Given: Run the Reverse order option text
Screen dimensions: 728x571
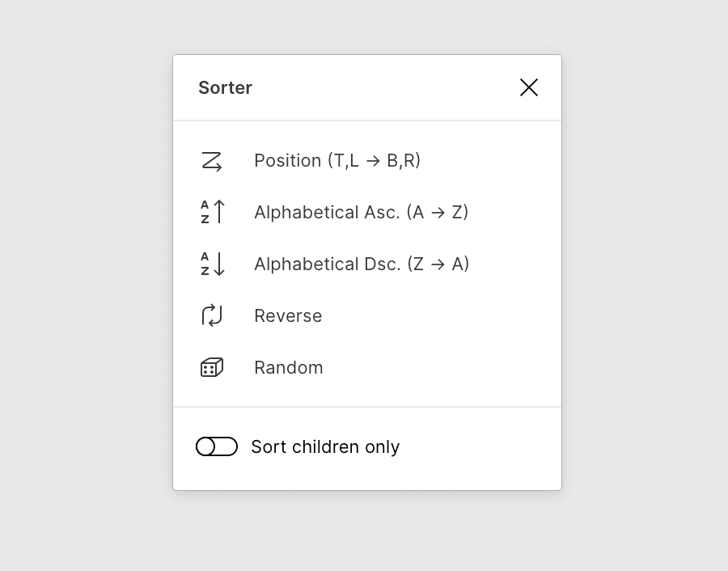Looking at the screenshot, I should 288,316.
